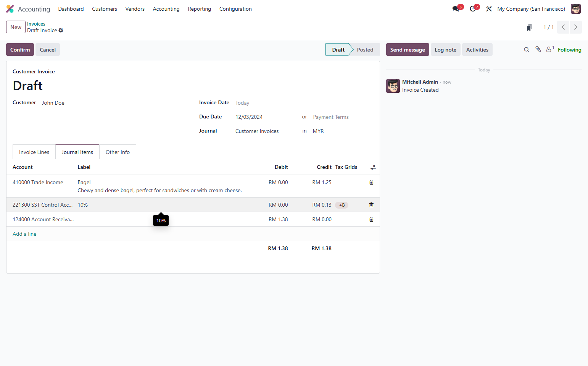Toggle the Following status
588x366 pixels.
point(569,50)
